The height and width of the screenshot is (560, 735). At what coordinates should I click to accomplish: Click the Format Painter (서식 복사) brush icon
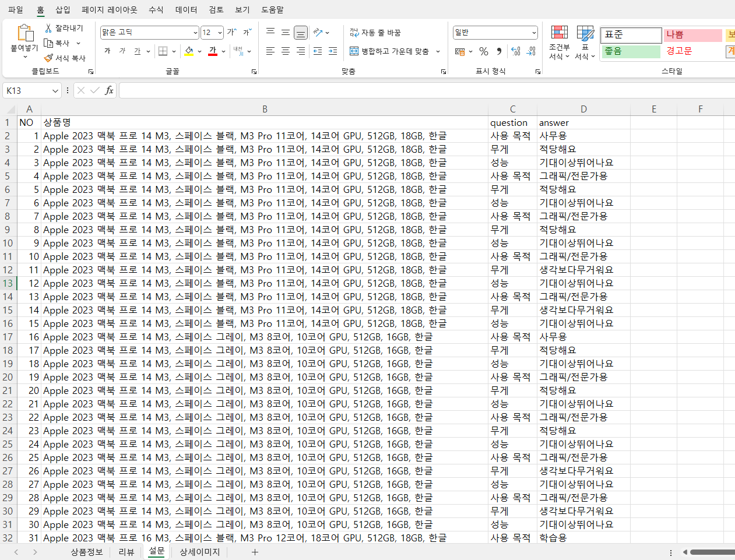(48, 58)
